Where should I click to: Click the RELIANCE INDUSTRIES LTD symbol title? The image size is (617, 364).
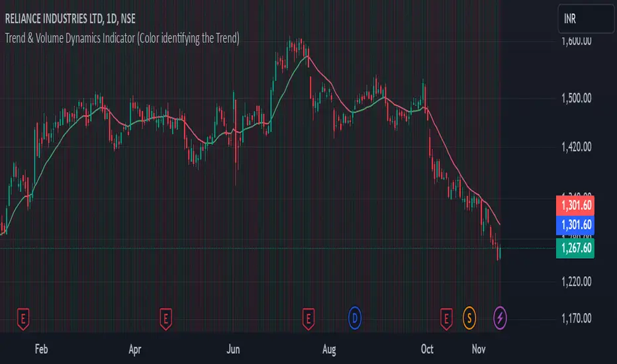click(70, 19)
